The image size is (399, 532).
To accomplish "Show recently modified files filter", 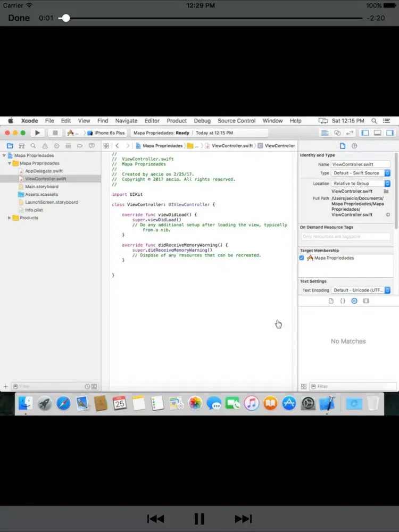I will [x=87, y=386].
